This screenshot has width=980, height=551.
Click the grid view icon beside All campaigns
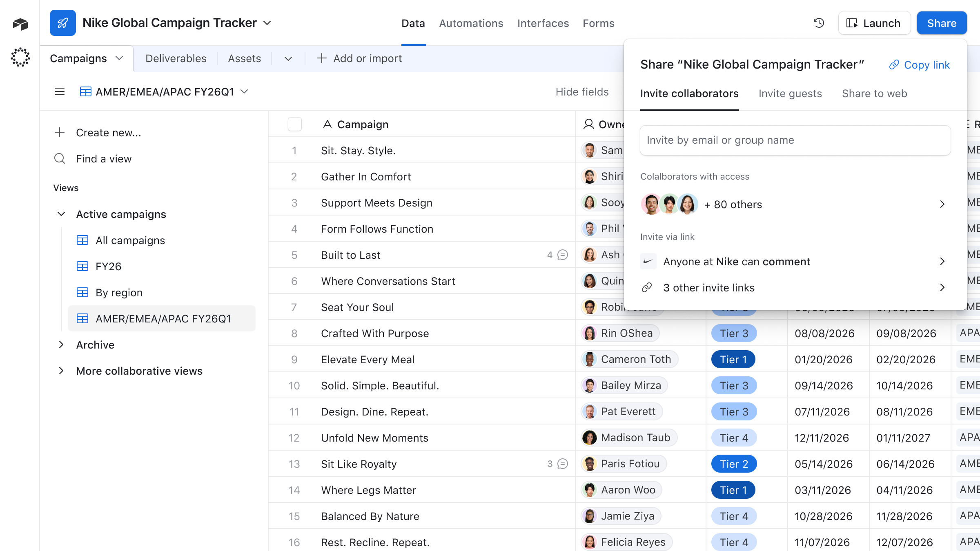pos(83,240)
